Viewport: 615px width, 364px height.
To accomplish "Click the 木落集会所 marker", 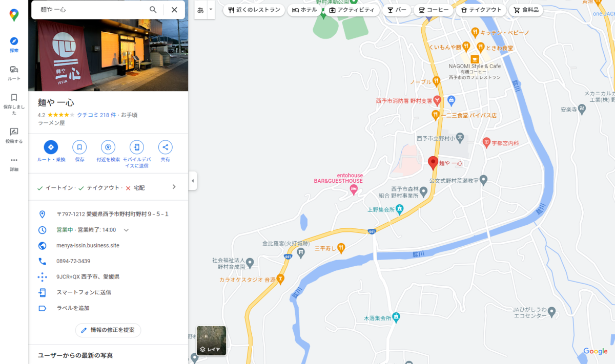I will pos(396,317).
